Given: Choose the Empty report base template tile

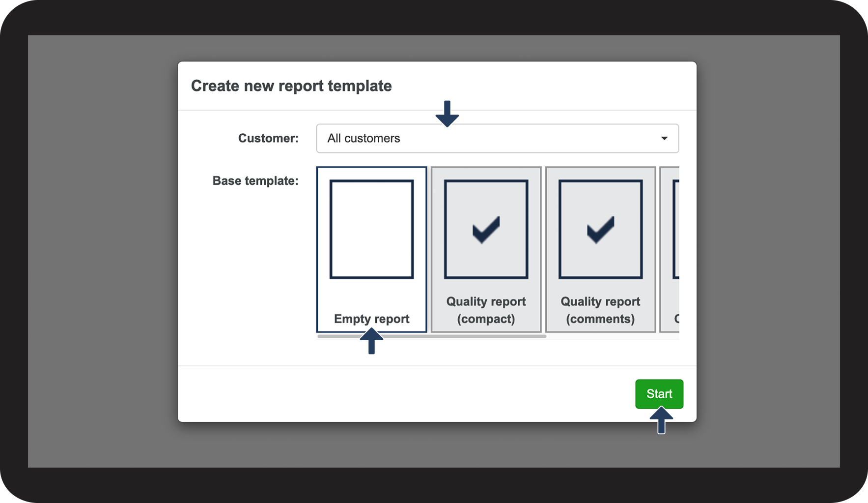Looking at the screenshot, I should 371,249.
